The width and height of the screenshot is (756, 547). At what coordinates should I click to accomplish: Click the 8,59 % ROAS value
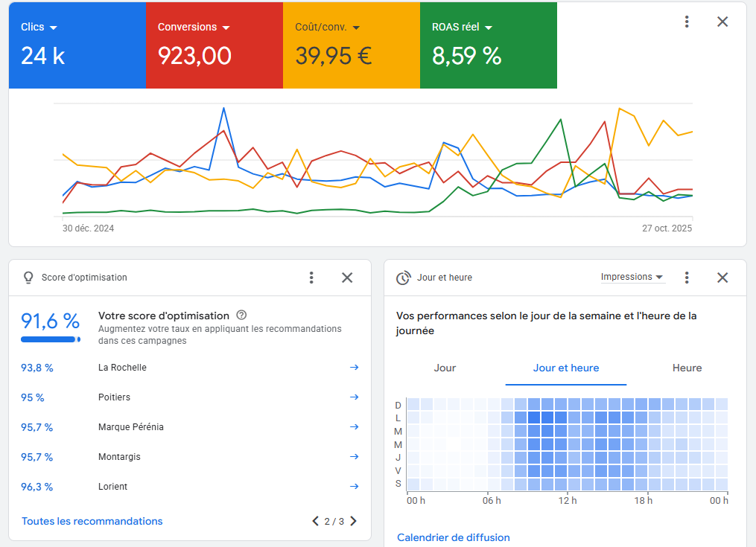point(466,56)
